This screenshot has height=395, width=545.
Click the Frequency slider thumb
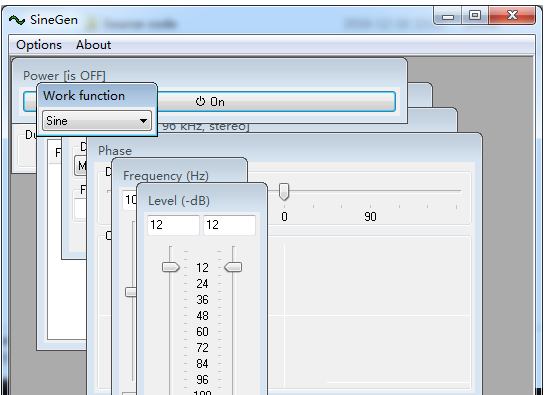click(x=131, y=292)
